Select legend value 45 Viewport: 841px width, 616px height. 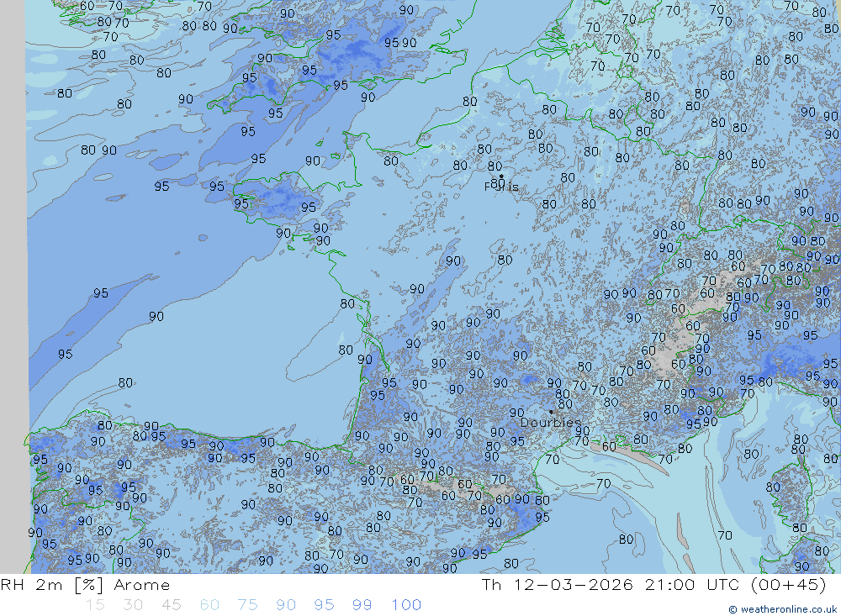171,605
